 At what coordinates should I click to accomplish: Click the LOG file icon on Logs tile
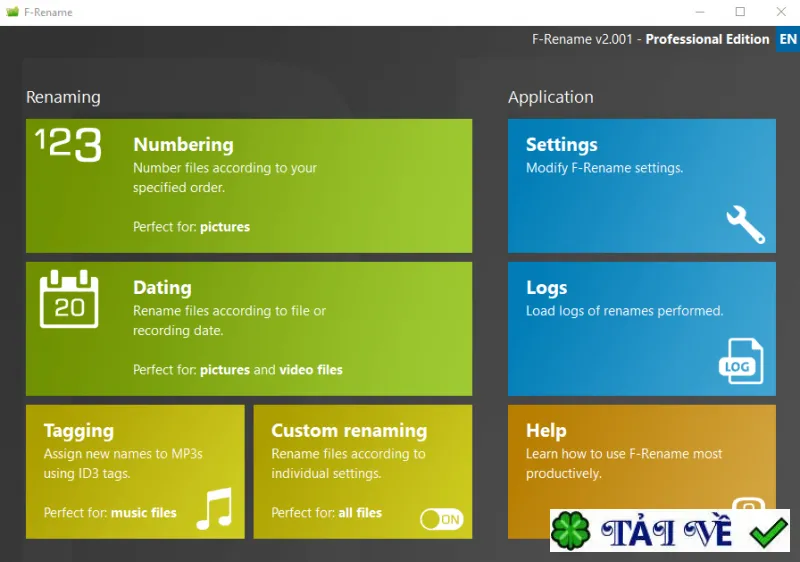741,361
